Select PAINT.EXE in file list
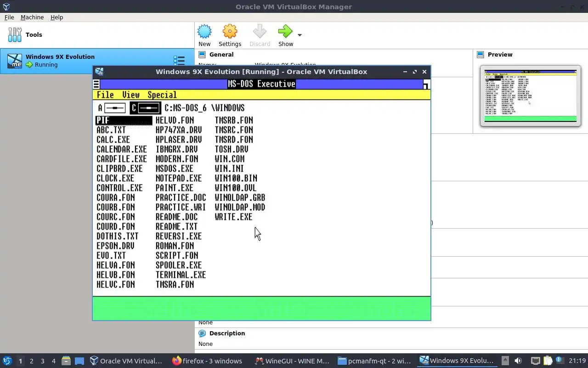The width and height of the screenshot is (588, 368). pos(175,188)
